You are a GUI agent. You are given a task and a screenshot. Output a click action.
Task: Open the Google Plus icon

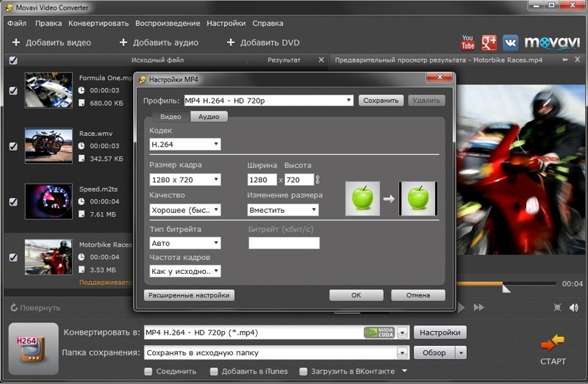pyautogui.click(x=489, y=43)
